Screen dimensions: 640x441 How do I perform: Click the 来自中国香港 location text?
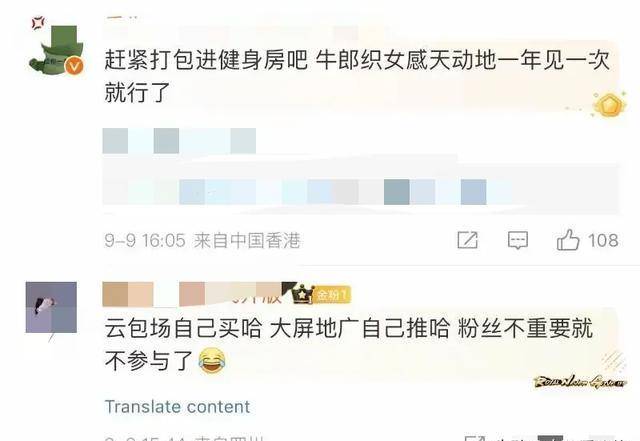point(247,241)
